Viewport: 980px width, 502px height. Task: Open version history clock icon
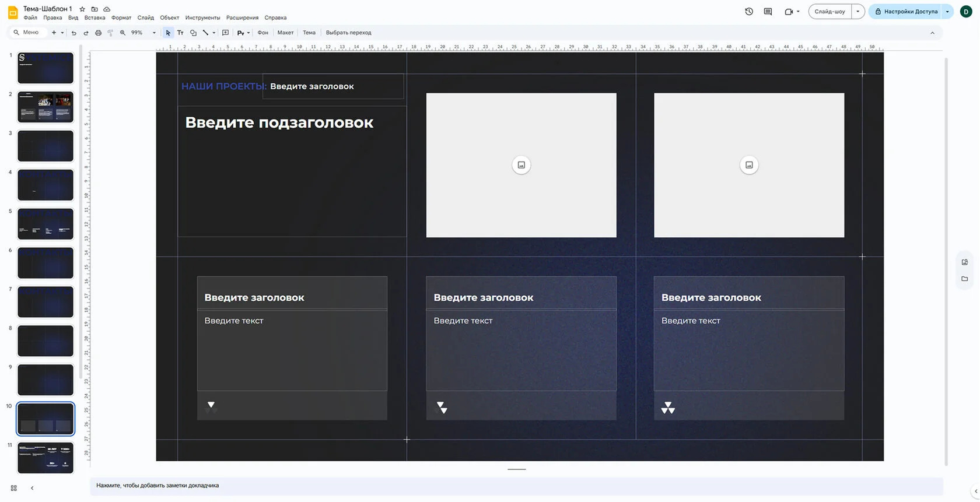coord(749,11)
